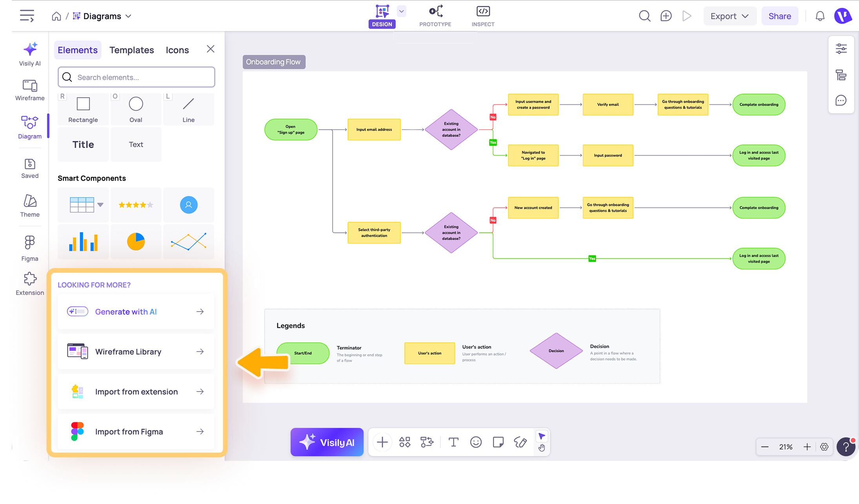Select the Elements tab
The image size is (859, 504).
click(x=78, y=50)
